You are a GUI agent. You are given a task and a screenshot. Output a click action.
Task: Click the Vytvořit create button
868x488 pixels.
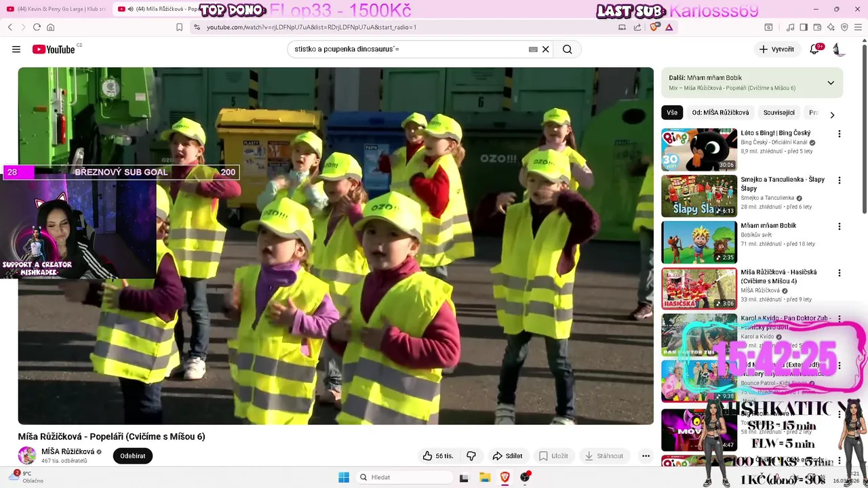[x=777, y=49]
